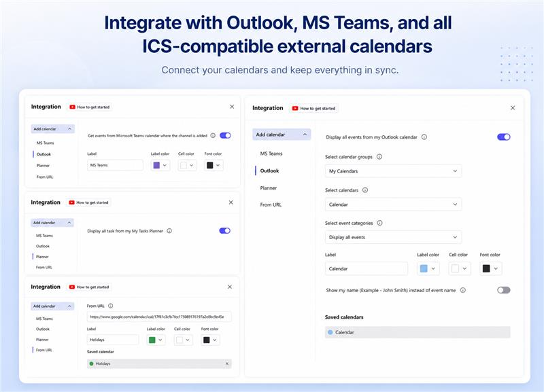The image size is (544, 392).
Task: Select the saved Calendar entry in Outlook panel
Action: pos(418,332)
